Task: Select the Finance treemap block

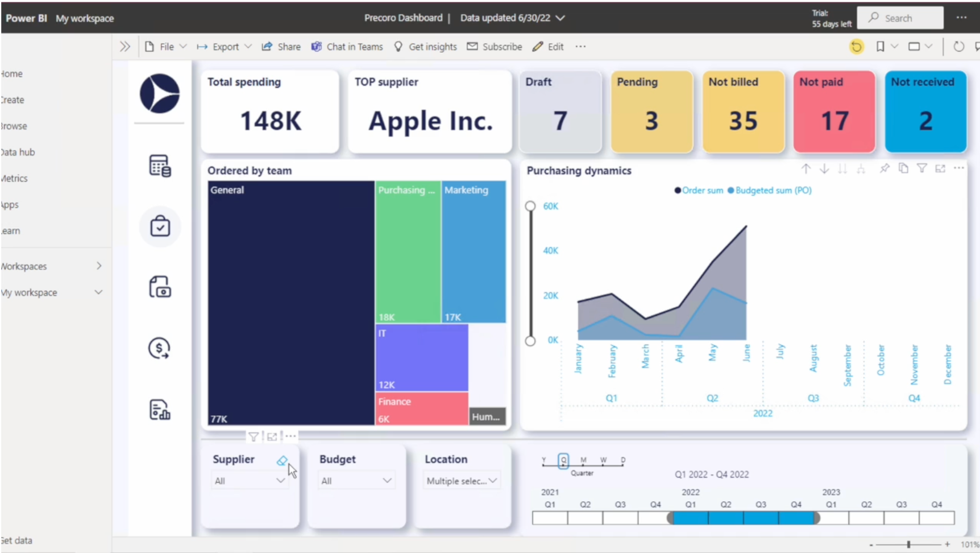Action: pos(422,408)
